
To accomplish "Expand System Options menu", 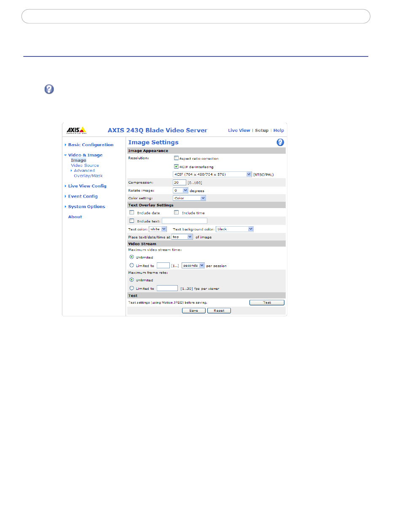I will point(86,207).
